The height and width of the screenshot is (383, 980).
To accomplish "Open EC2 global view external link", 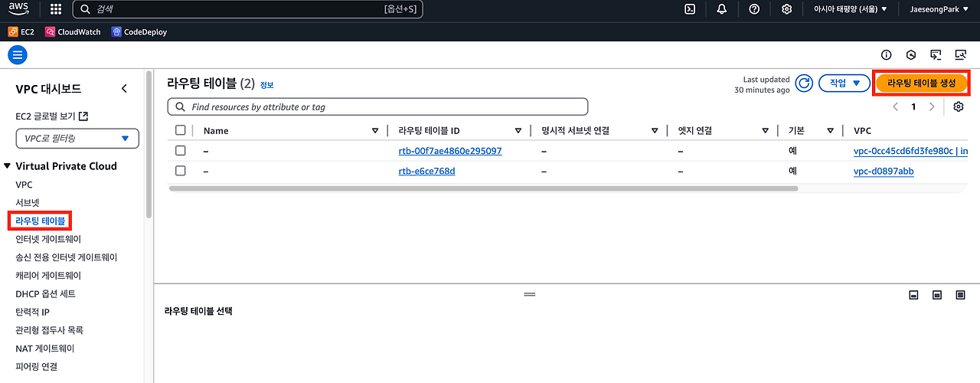I will pos(52,116).
